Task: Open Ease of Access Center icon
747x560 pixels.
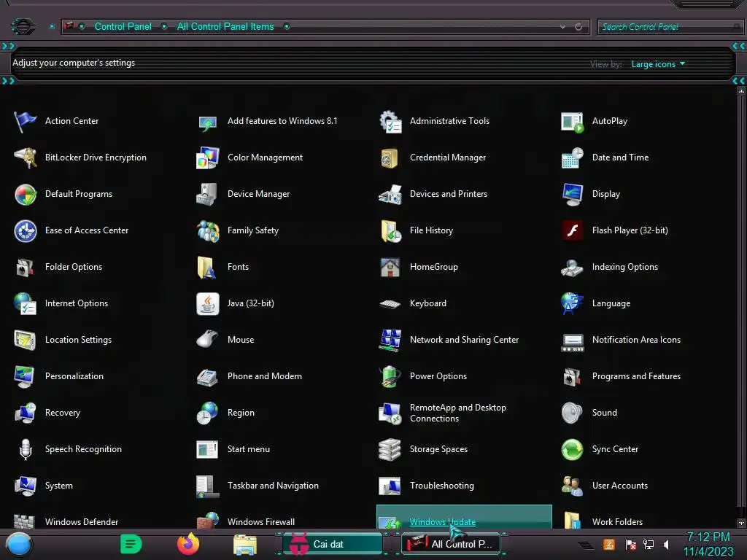Action: coord(26,231)
